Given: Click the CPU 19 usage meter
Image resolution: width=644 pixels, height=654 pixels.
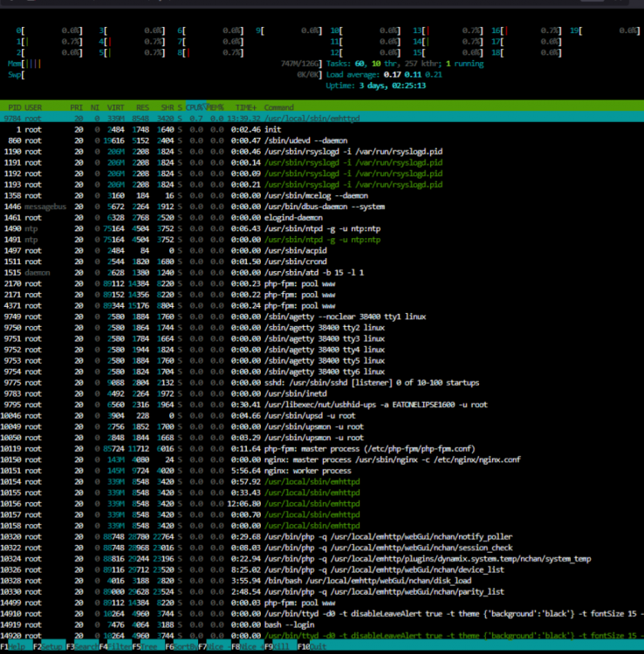Looking at the screenshot, I should click(605, 31).
